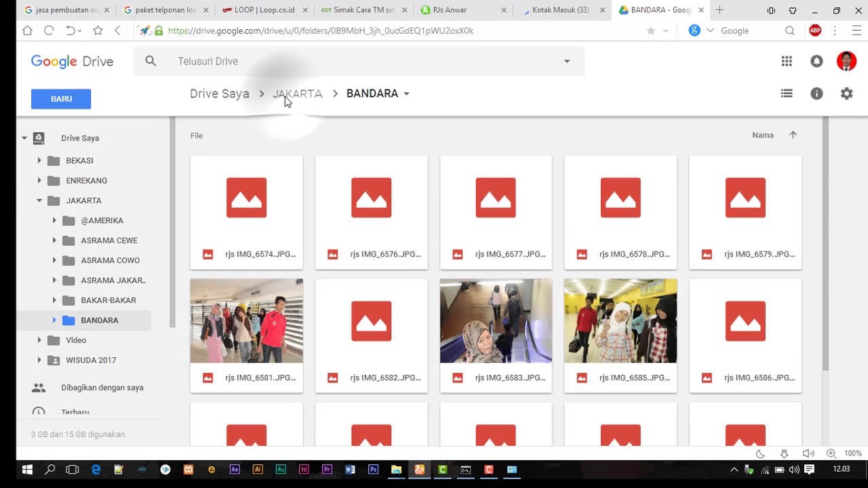Select the BAKAR-BAKAR folder in the tree
This screenshot has width=868, height=488.
pyautogui.click(x=108, y=300)
